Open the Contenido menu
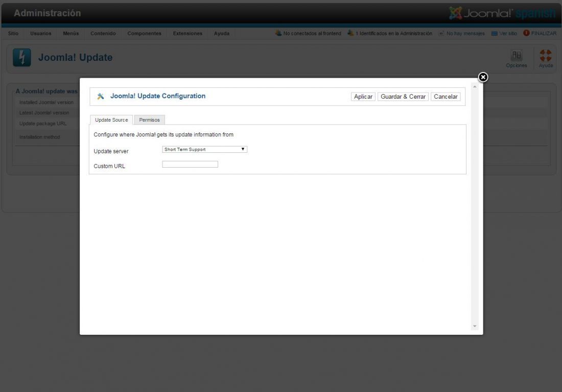The width and height of the screenshot is (562, 392). point(103,33)
